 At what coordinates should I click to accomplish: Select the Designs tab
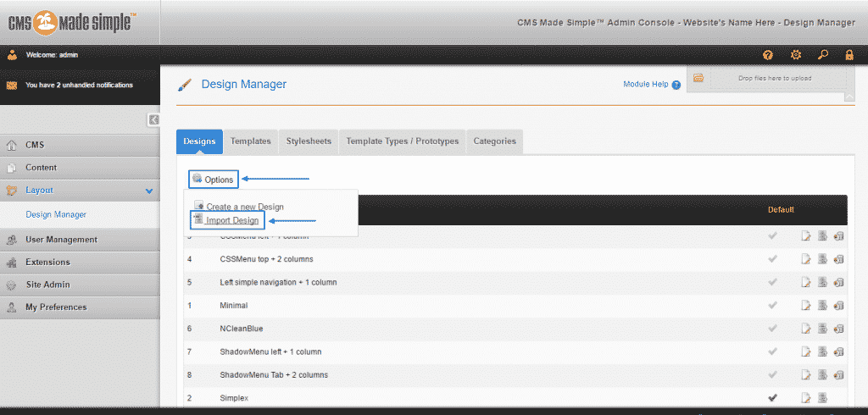199,141
